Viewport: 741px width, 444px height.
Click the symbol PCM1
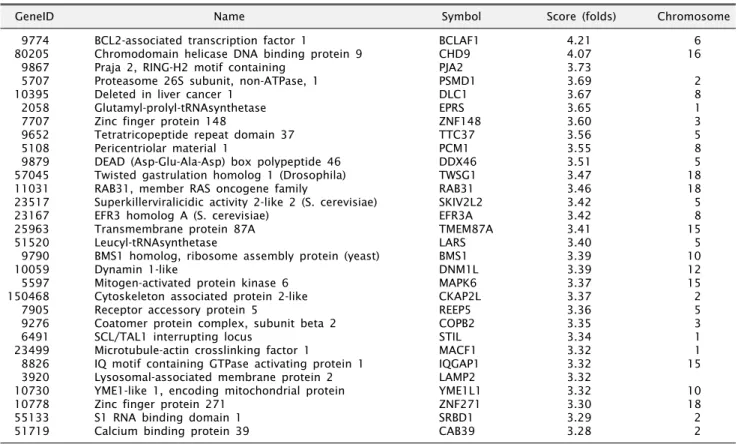tap(453, 148)
